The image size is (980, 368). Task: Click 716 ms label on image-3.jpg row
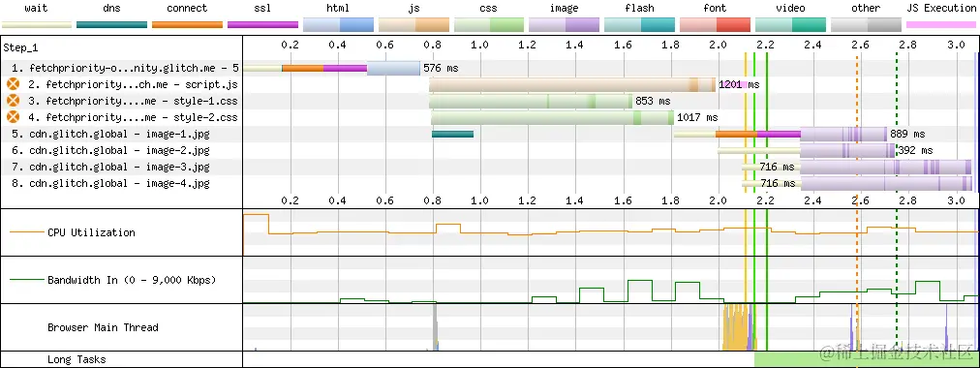tap(778, 167)
